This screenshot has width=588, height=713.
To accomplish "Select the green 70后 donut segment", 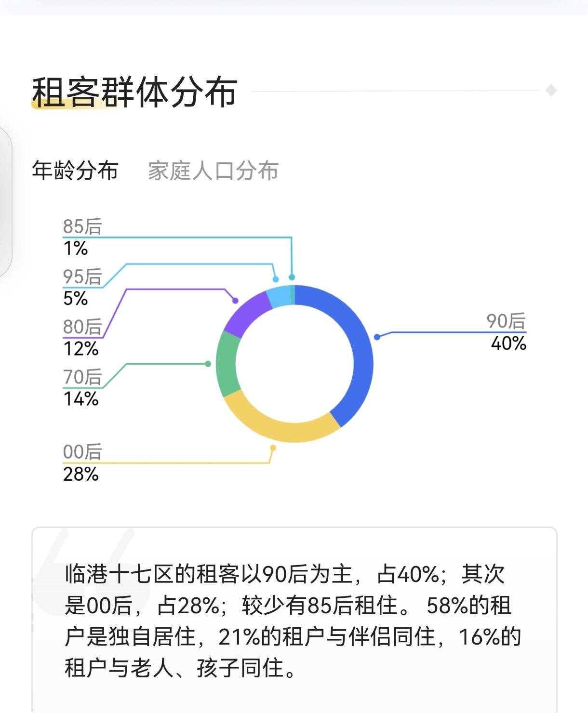I will tap(227, 363).
